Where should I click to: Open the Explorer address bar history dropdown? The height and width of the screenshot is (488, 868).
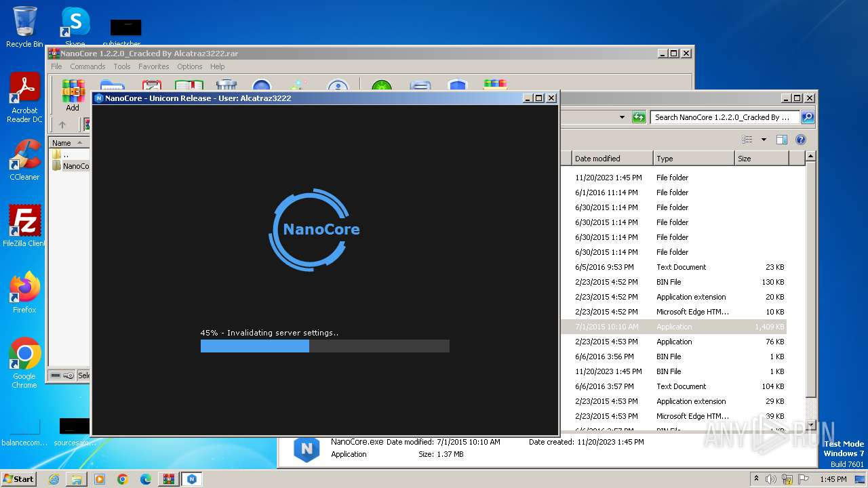tap(622, 117)
